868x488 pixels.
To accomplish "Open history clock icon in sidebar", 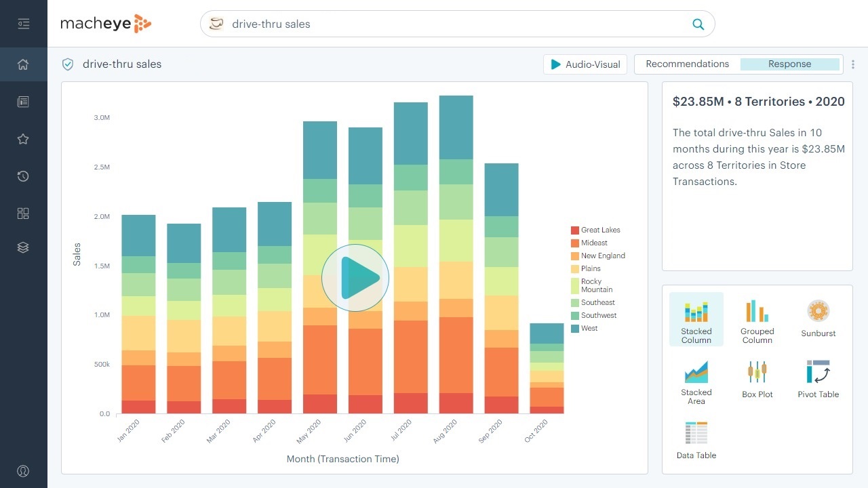I will 23,176.
